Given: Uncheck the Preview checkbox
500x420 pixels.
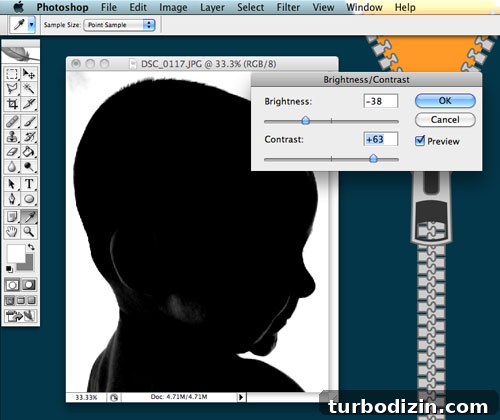Looking at the screenshot, I should click(x=420, y=141).
